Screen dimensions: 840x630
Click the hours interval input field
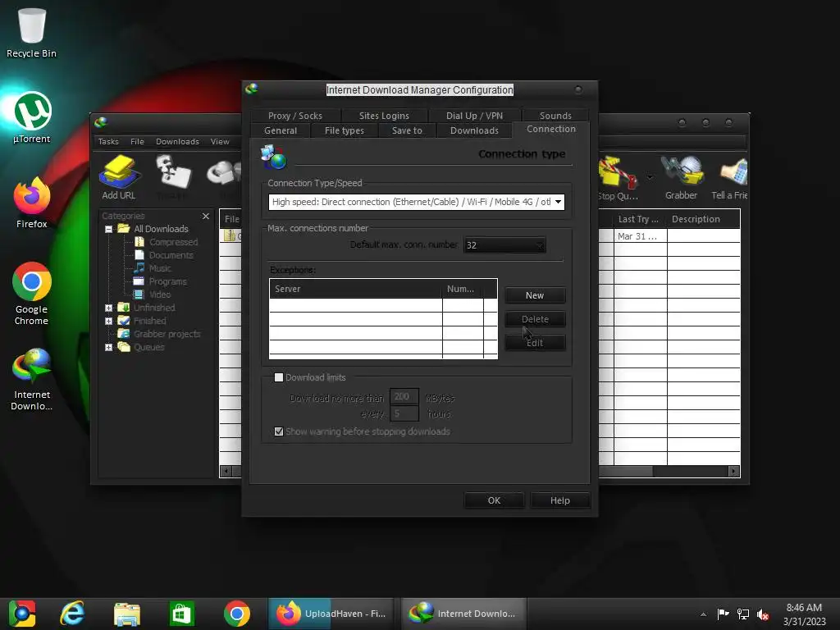[x=404, y=413]
